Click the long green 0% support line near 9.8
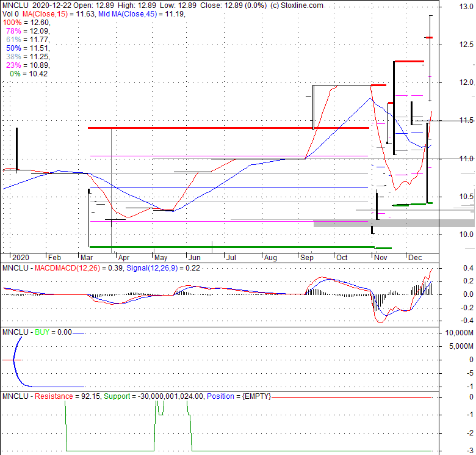The image size is (476, 455). tap(232, 247)
